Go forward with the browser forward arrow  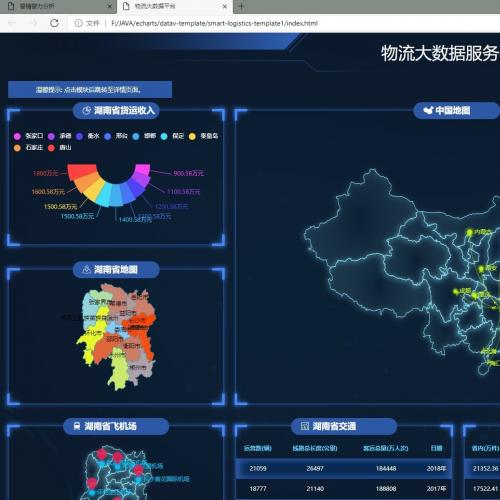[x=33, y=23]
